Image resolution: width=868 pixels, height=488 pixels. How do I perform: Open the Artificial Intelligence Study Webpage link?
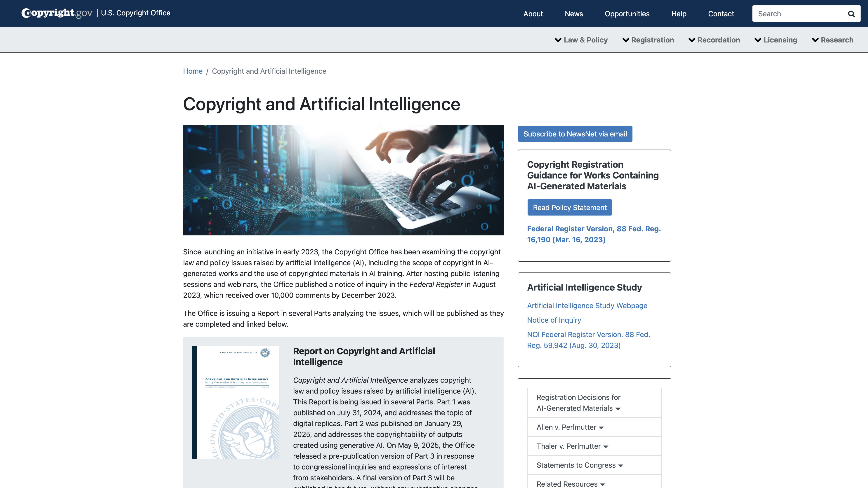coord(587,305)
